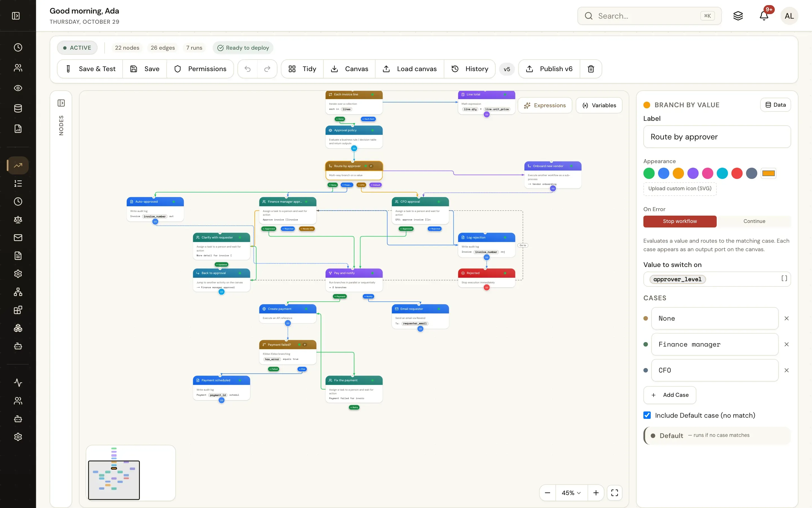Select Continue on error option
812x508 pixels.
tap(754, 222)
